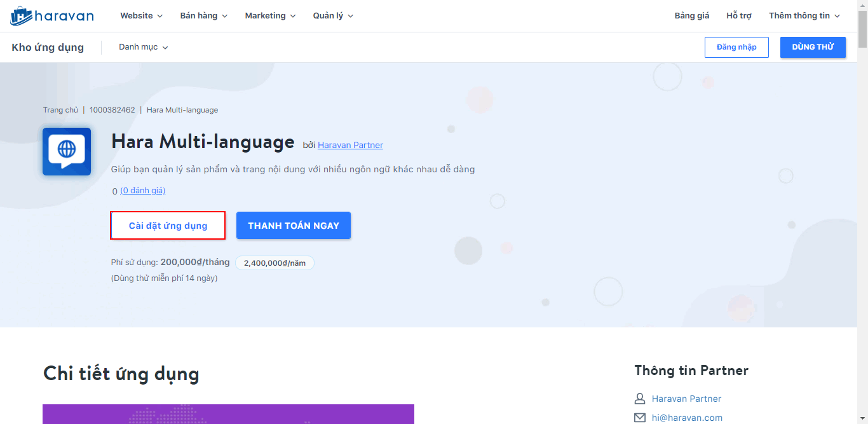Open the Thêm thông tin dropdown
868x424 pixels.
804,16
